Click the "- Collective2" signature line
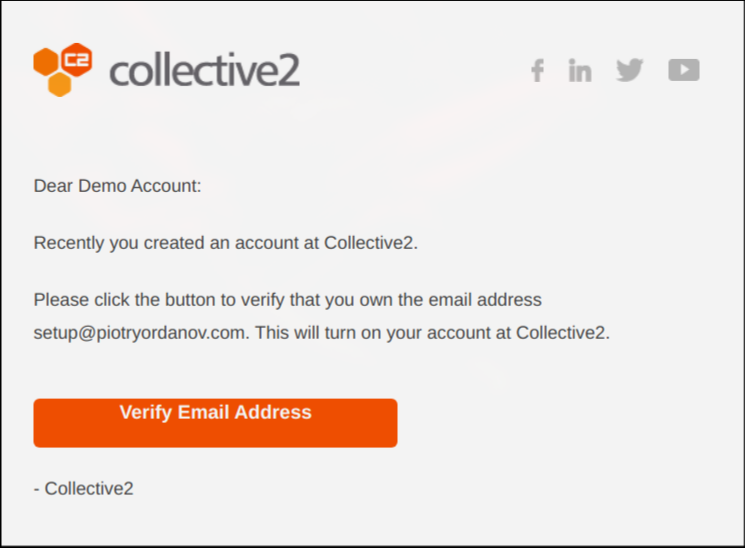Viewport: 745px width, 548px height. coord(83,488)
